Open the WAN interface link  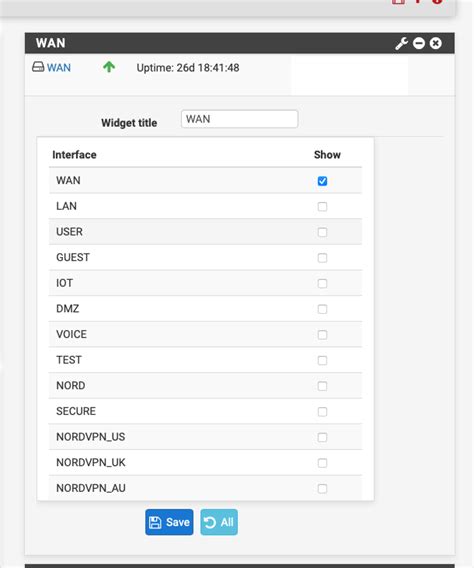point(59,68)
